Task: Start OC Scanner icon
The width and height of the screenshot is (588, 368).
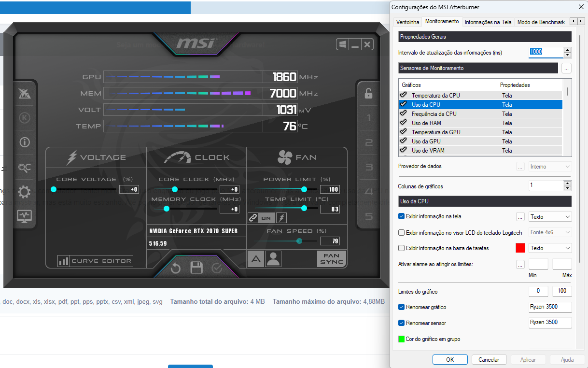Action: [24, 168]
